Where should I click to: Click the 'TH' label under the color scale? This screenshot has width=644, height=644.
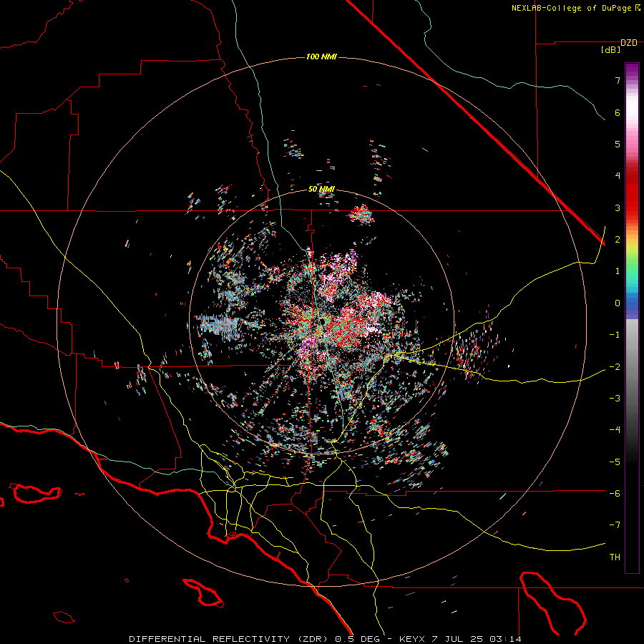pyautogui.click(x=615, y=557)
